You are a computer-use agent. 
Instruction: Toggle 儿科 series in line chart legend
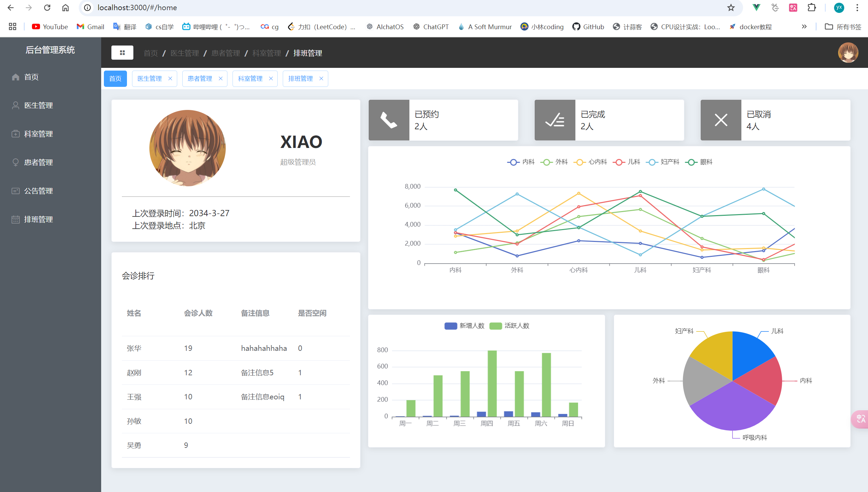pos(627,162)
